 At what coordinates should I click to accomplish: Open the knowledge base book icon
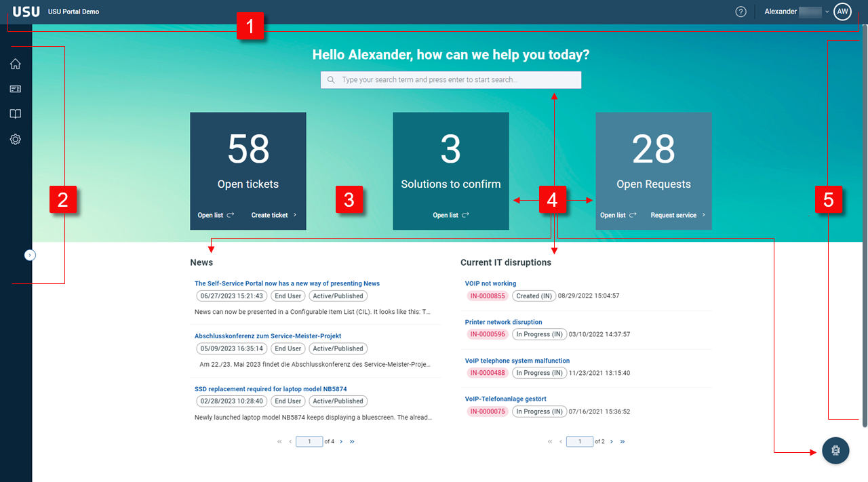[15, 114]
